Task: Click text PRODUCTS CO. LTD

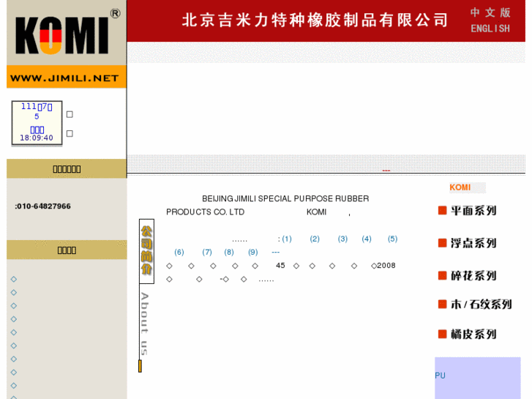Action: click(x=206, y=212)
